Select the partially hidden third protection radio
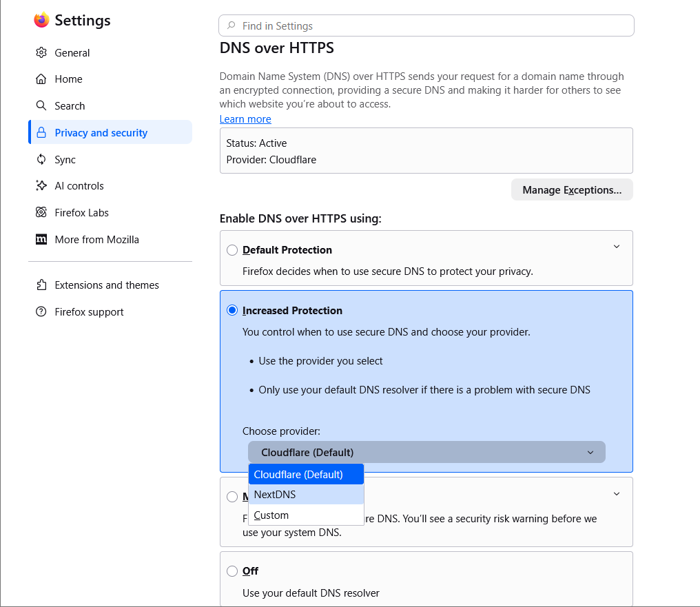 point(232,497)
